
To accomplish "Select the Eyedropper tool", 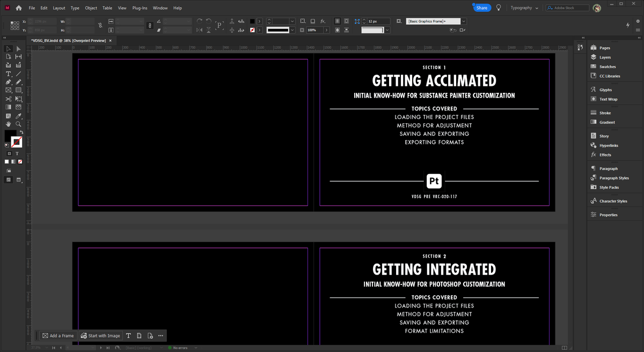I will click(x=18, y=115).
